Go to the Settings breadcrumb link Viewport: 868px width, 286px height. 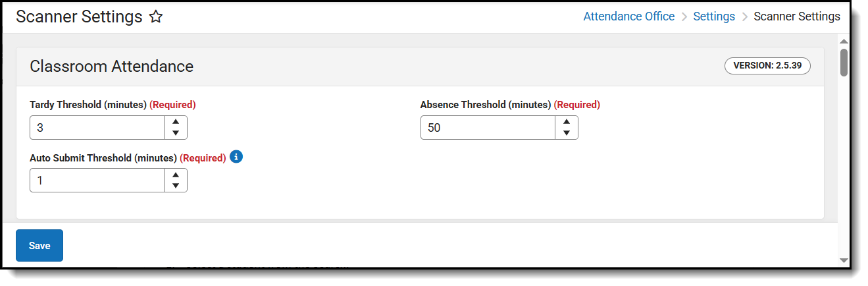pos(714,16)
